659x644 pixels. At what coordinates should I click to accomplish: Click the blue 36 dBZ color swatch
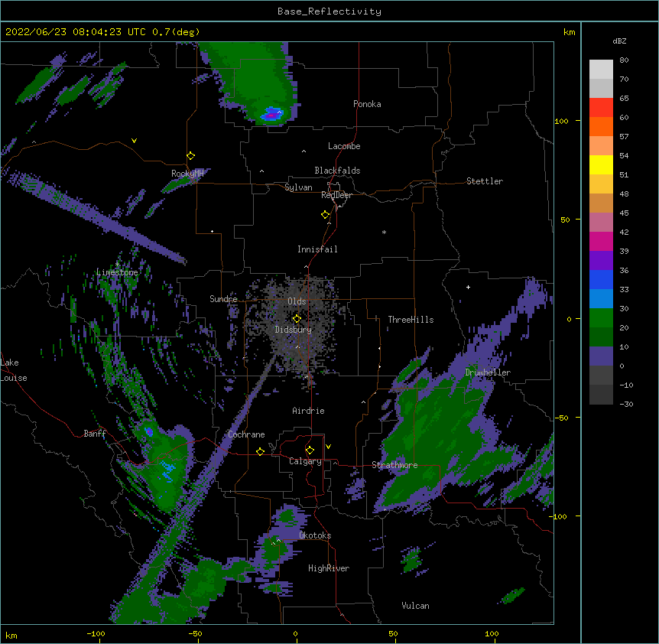click(601, 279)
